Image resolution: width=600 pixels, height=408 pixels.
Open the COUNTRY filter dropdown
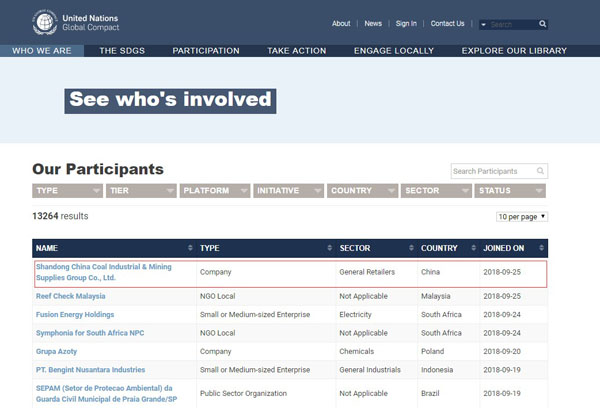point(361,190)
